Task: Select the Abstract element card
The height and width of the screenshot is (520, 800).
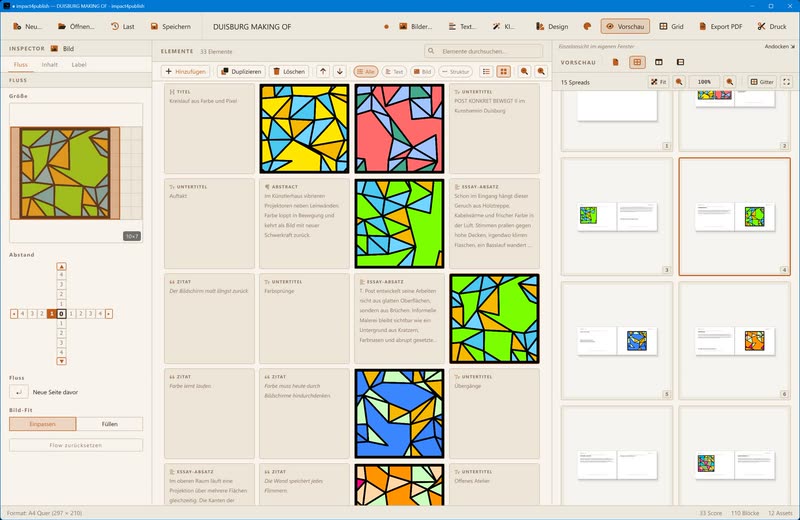Action: tap(304, 224)
